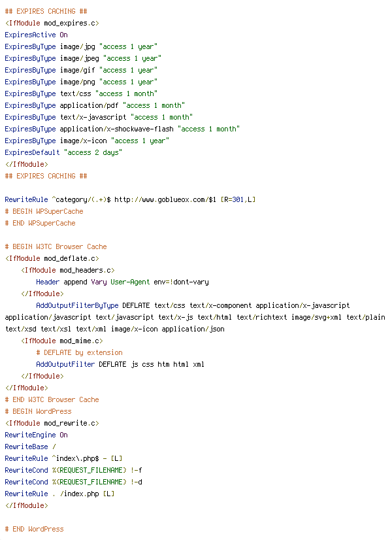Click the text/css "access 1 month" value
Viewport: 392px width, 540px height.
click(x=126, y=93)
